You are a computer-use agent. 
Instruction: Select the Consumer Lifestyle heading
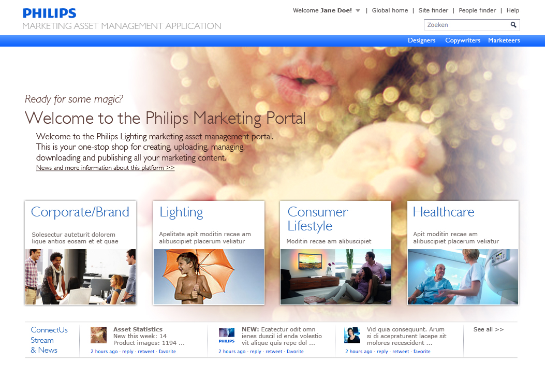[317, 219]
